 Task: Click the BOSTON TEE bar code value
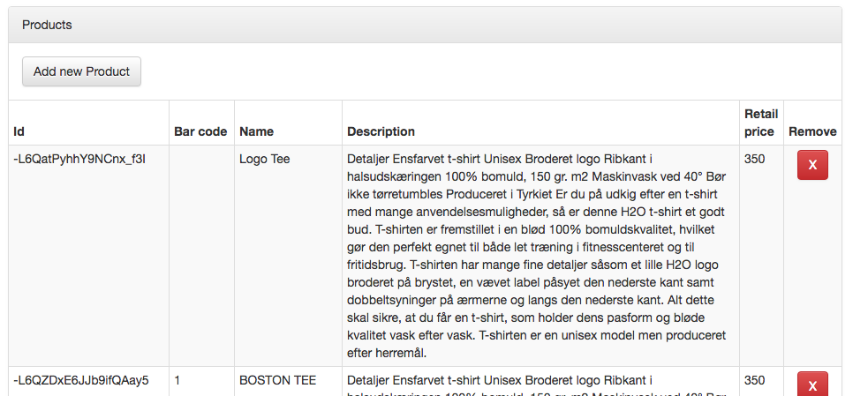177,380
